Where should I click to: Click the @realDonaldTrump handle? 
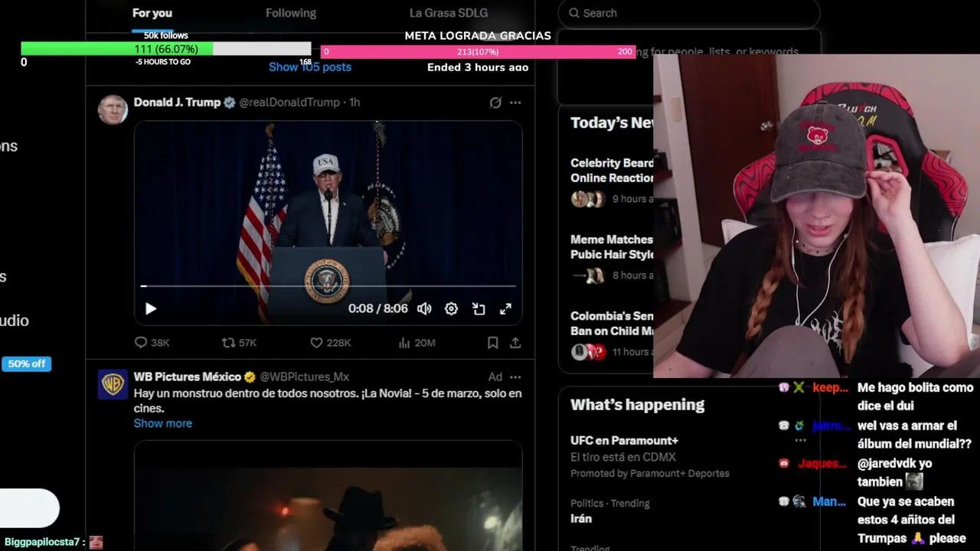coord(289,103)
